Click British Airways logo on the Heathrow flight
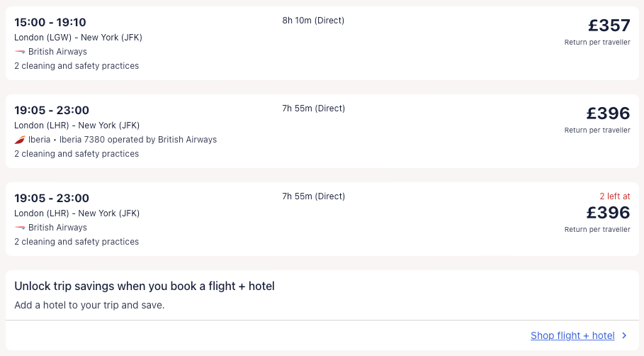This screenshot has width=644, height=356. tap(20, 228)
